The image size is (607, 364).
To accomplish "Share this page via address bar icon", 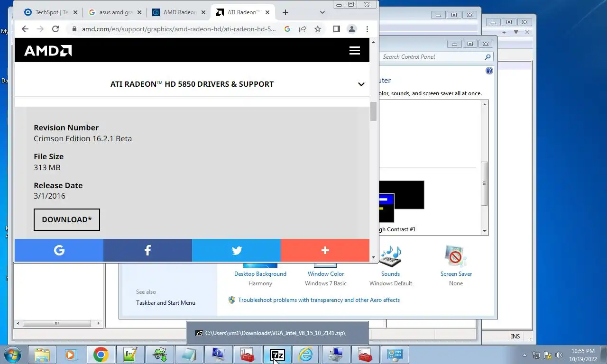I will click(x=303, y=29).
